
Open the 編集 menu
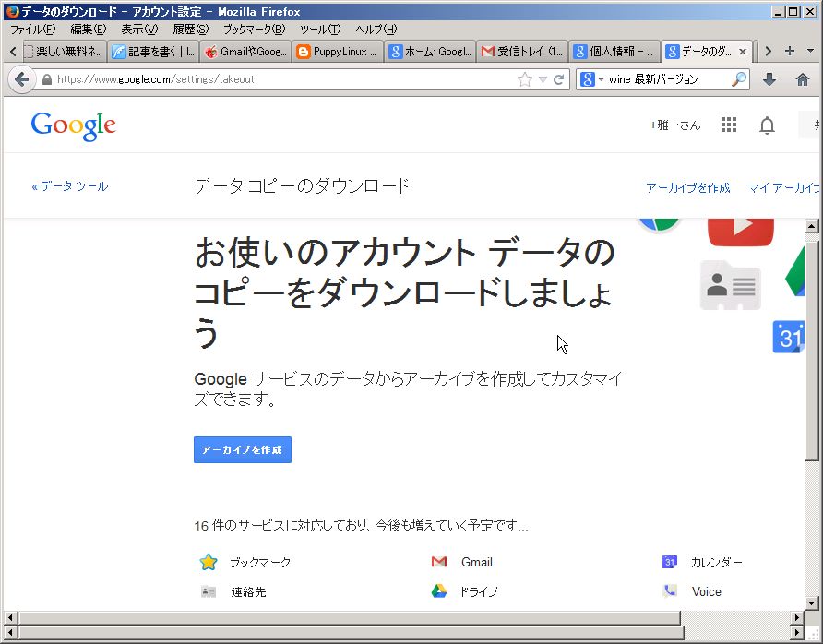[89, 30]
